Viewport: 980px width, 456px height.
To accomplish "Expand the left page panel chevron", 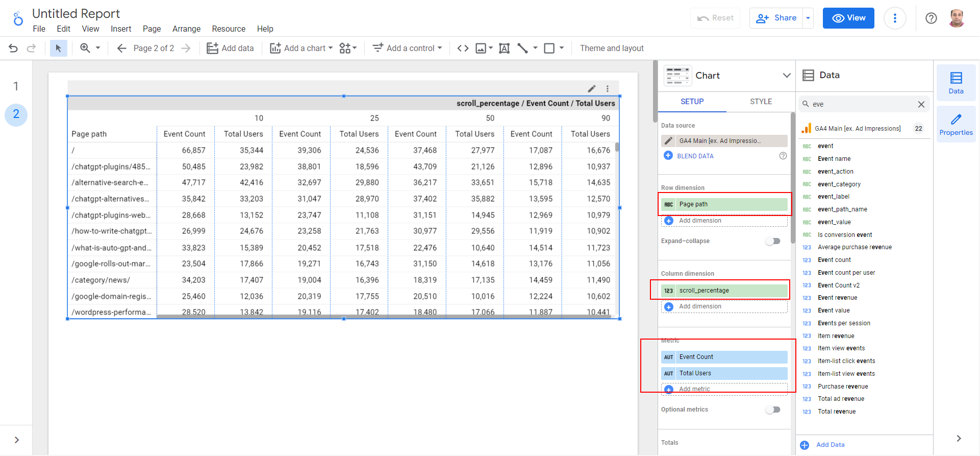I will tap(17, 440).
